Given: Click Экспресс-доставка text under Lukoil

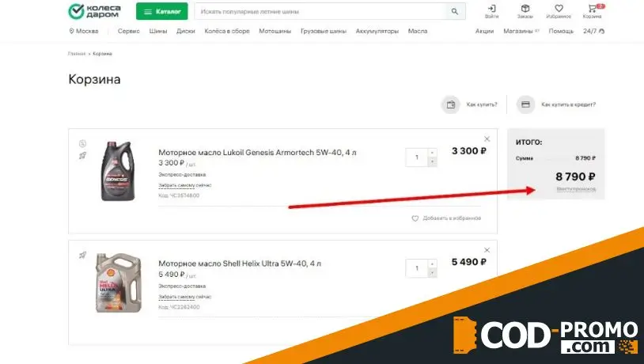Looking at the screenshot, I should tap(182, 175).
